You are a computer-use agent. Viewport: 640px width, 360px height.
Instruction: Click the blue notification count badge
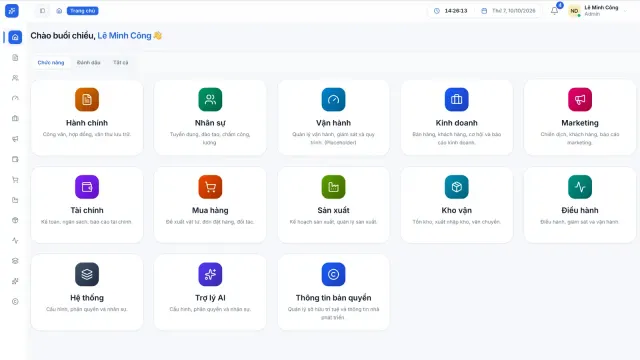click(560, 5)
